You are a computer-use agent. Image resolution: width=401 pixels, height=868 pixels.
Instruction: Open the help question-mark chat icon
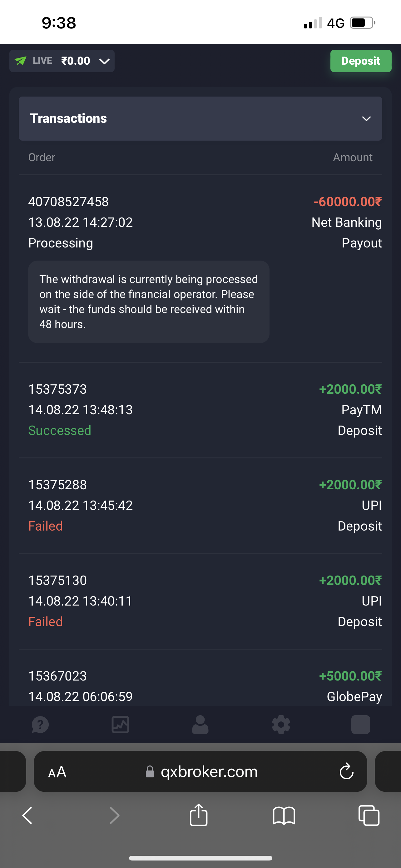coord(40,725)
